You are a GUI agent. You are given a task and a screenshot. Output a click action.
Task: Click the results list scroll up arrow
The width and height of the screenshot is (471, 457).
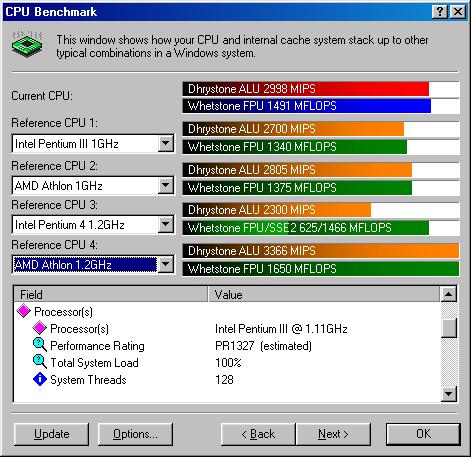(x=449, y=294)
